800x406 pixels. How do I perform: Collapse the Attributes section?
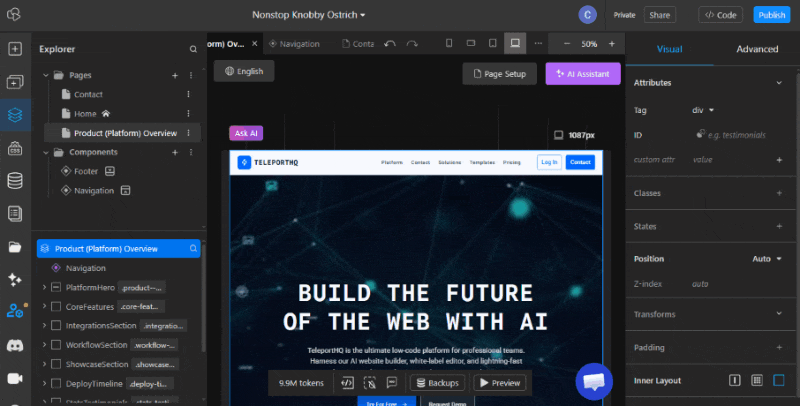779,83
